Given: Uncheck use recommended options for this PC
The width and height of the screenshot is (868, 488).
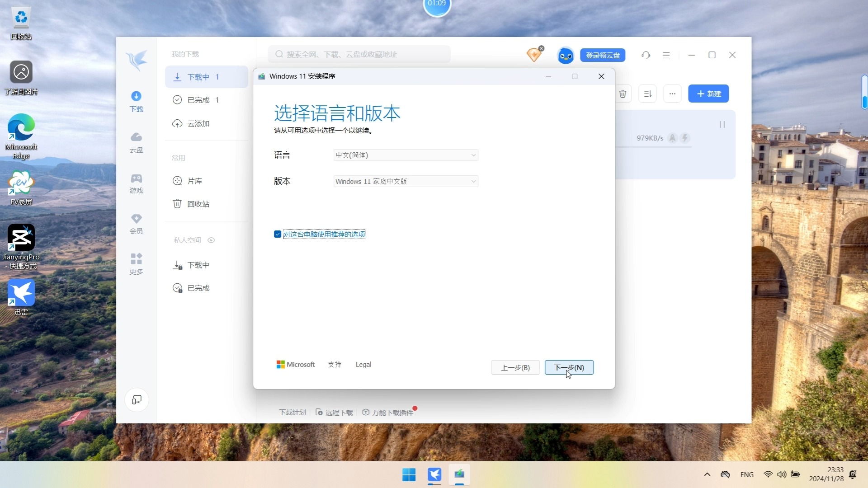Looking at the screenshot, I should click(x=278, y=234).
